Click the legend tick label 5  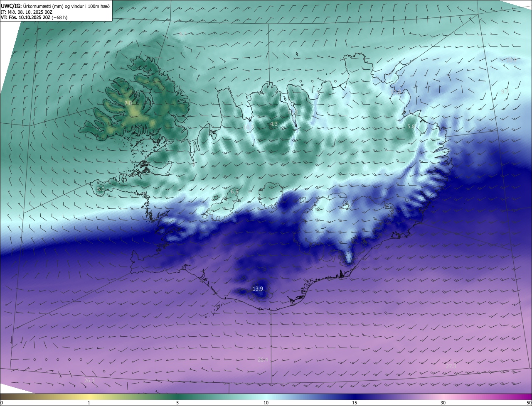177,403
